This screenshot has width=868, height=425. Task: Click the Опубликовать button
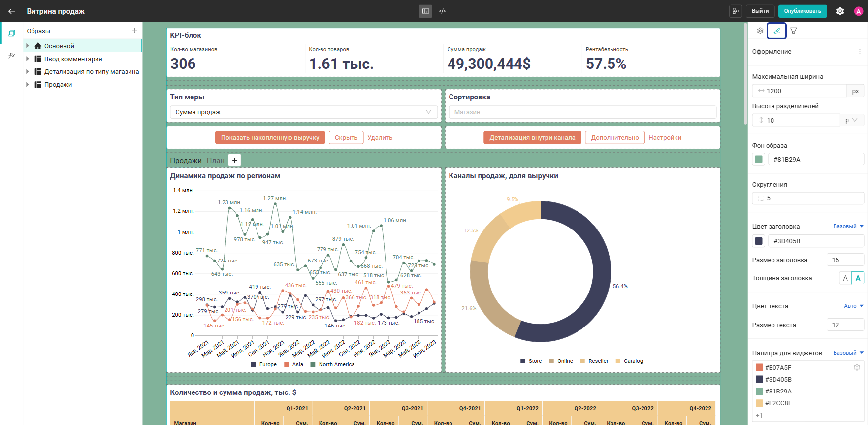[x=803, y=11]
